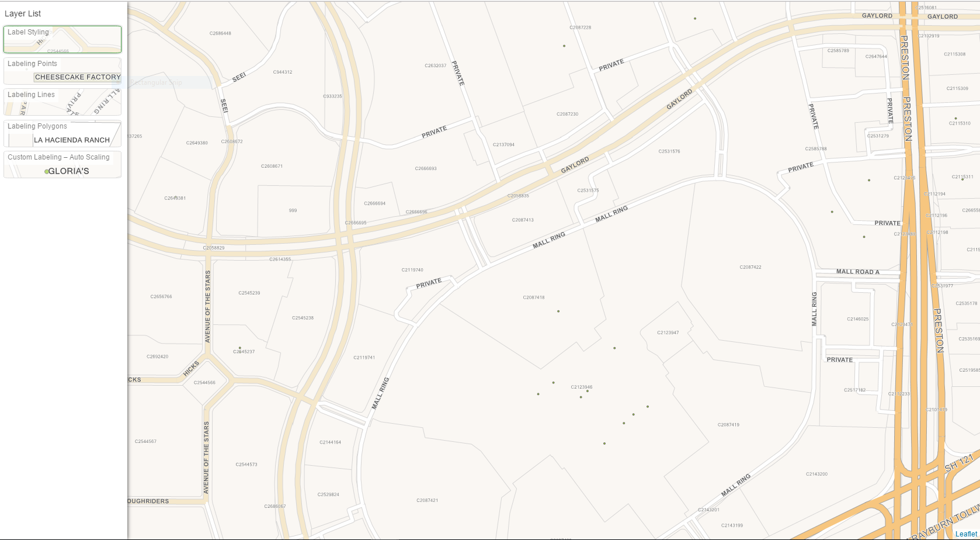Click parcel label C2087422

(x=750, y=267)
